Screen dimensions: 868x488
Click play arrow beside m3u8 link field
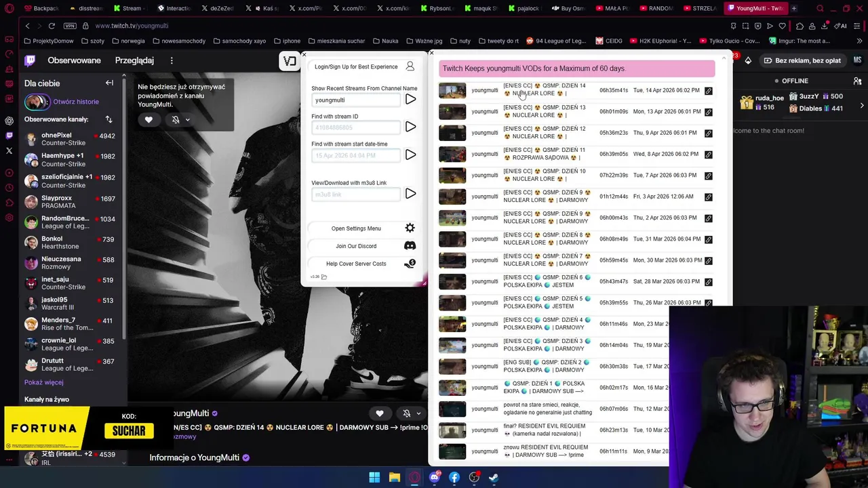[410, 194]
